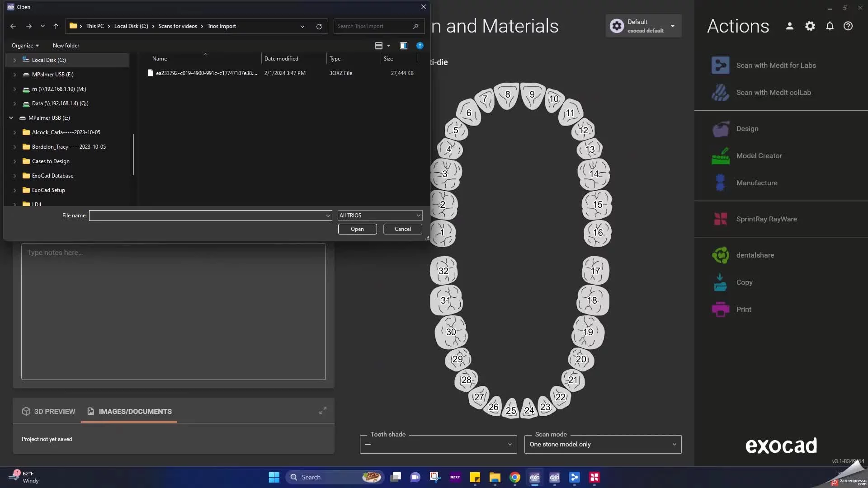The image size is (868, 488).
Task: Click the Type notes here text area
Action: [174, 312]
